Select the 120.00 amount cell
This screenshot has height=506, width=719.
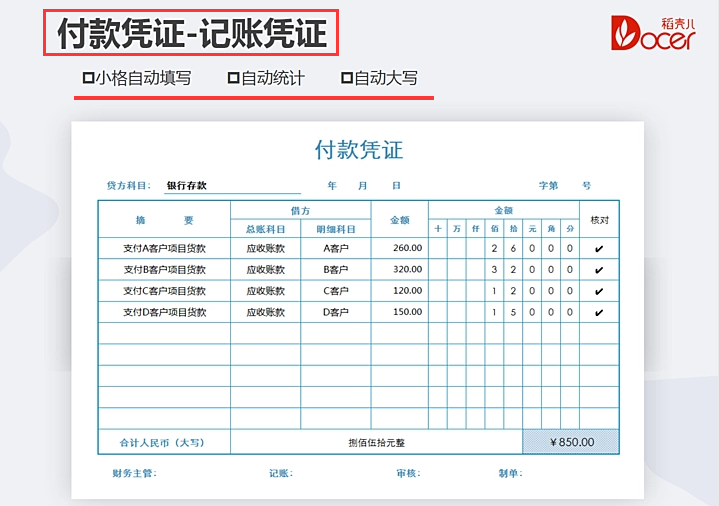click(399, 291)
